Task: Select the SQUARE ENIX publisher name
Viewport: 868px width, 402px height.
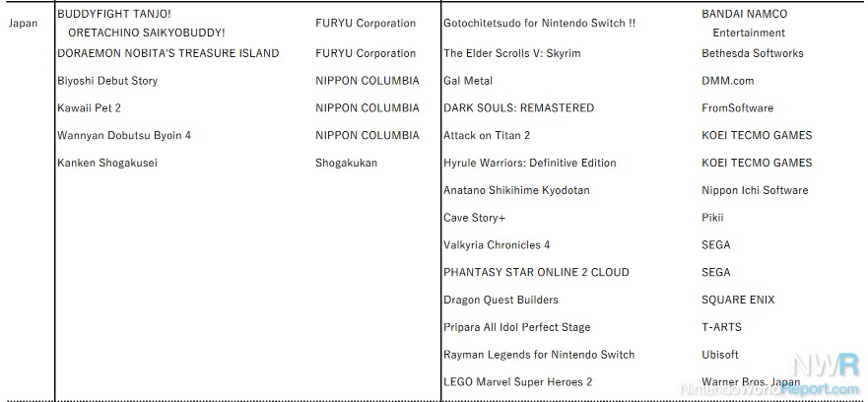Action: (x=738, y=300)
